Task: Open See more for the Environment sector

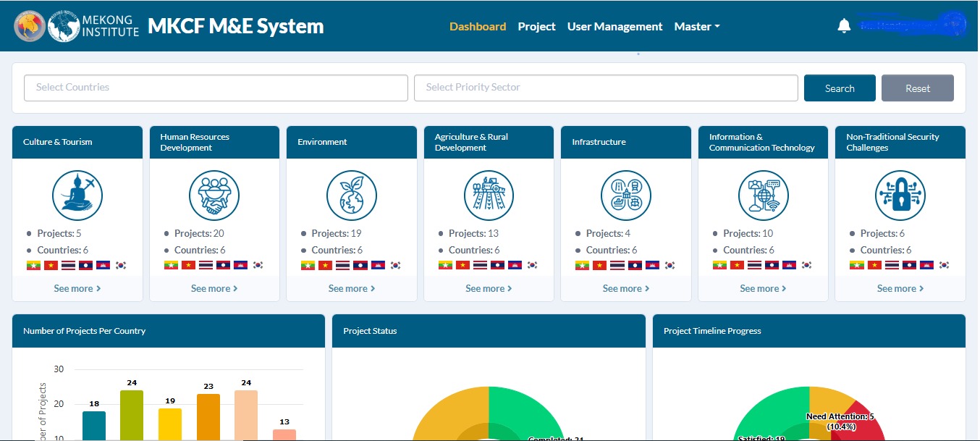Action: coord(352,288)
